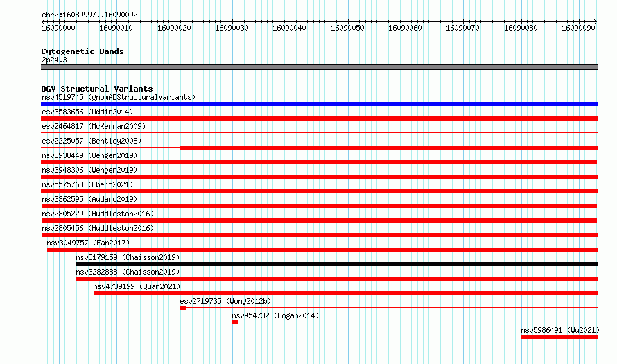617x364 pixels.
Task: Click ruler position 16090080
Action: pyautogui.click(x=521, y=28)
